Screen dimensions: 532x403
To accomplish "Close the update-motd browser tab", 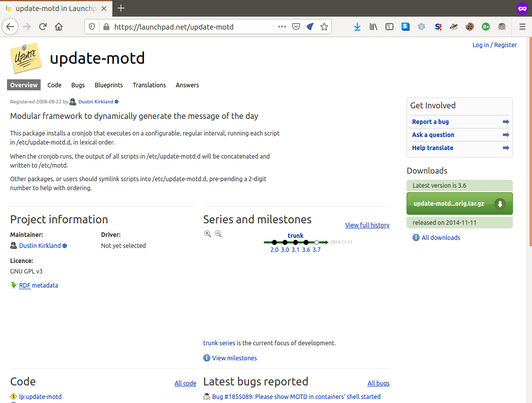I will tap(104, 9).
